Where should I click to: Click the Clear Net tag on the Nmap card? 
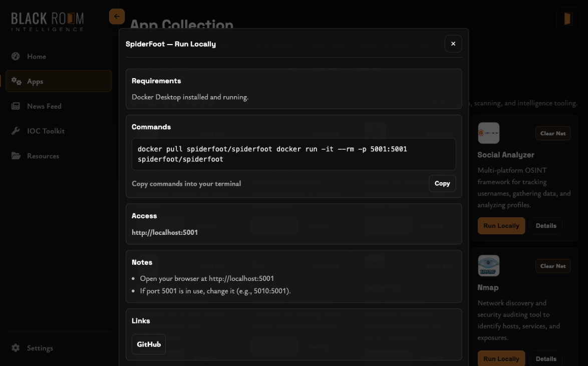[553, 266]
